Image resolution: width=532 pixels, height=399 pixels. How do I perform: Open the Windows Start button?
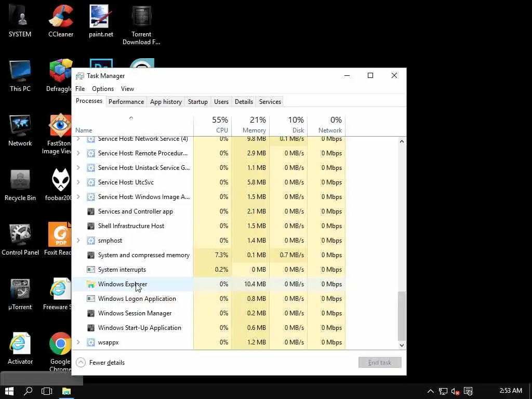pyautogui.click(x=9, y=391)
